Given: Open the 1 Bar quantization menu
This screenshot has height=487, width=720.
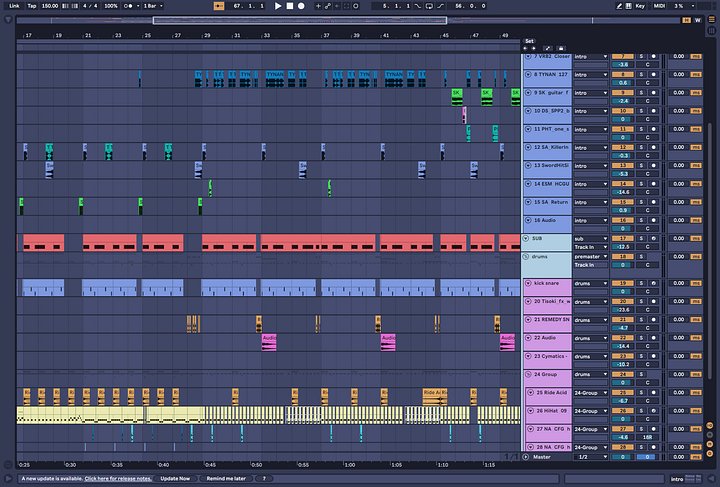Looking at the screenshot, I should tap(150, 6).
